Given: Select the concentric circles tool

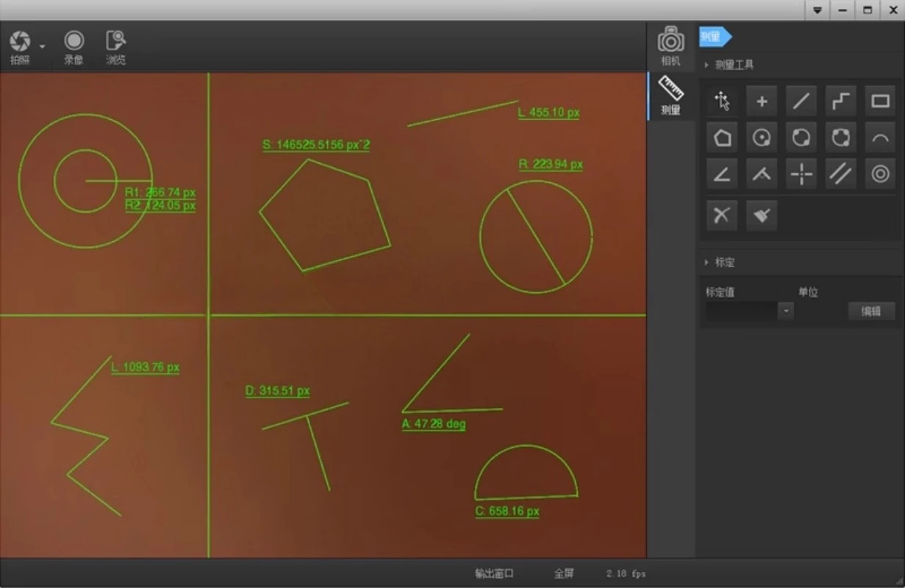Looking at the screenshot, I should [x=880, y=174].
